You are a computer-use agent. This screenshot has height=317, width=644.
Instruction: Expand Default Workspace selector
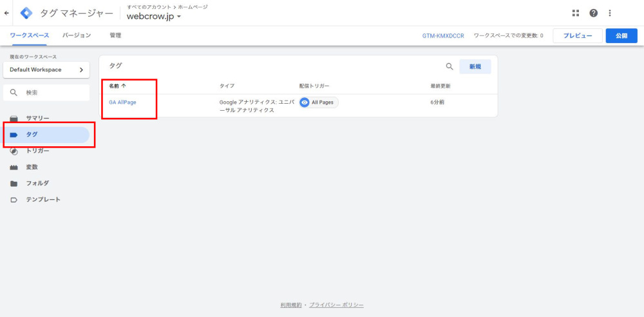click(x=46, y=70)
